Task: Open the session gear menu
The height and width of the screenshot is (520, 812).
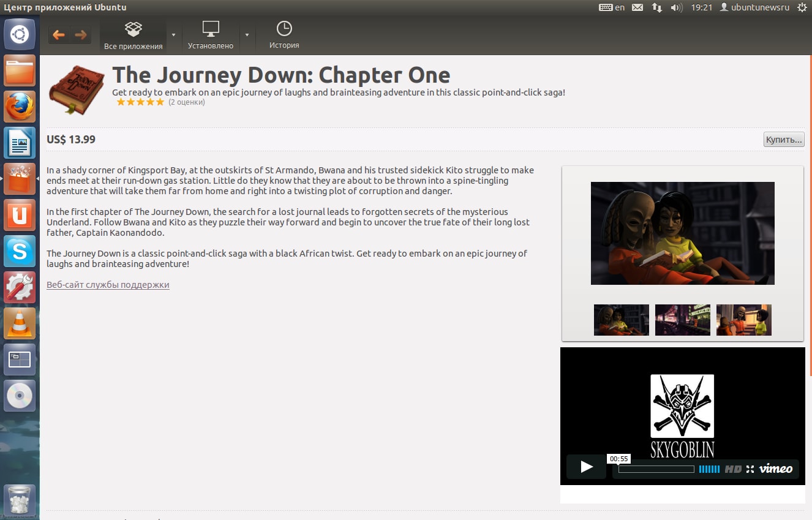Action: [802, 7]
